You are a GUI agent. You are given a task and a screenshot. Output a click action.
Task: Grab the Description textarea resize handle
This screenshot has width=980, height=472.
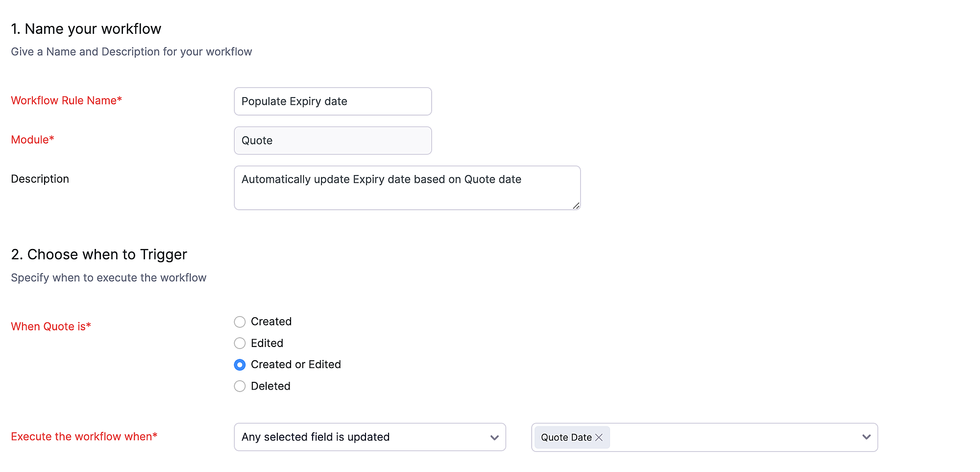coord(576,206)
